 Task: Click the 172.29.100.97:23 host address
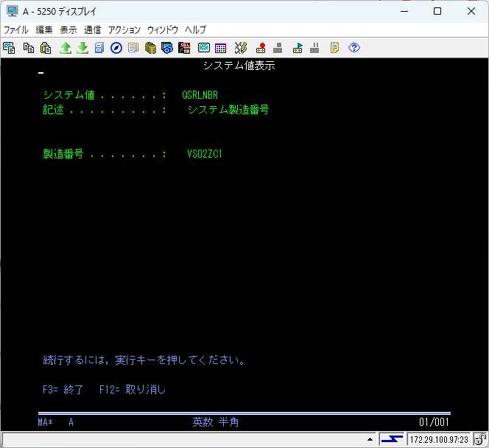pos(439,440)
